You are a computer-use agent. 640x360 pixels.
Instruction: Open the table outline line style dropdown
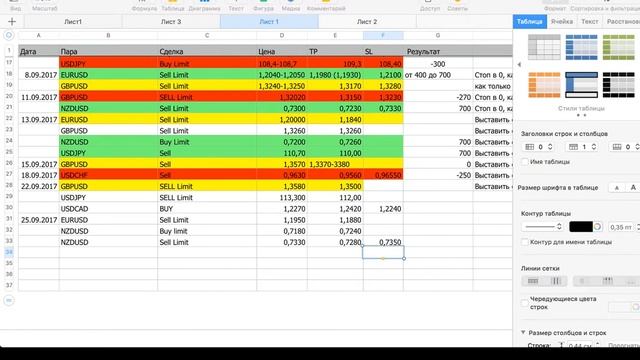[x=542, y=227]
